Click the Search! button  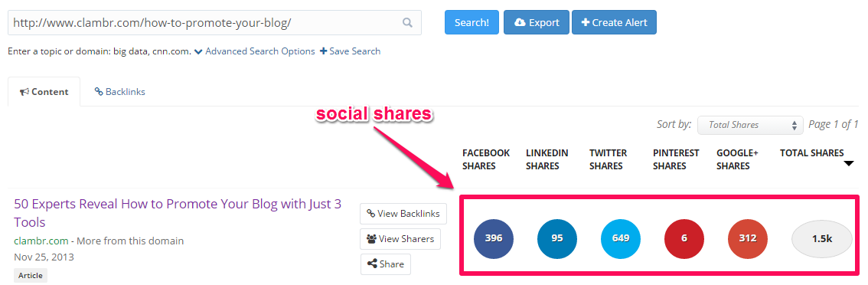click(x=472, y=23)
